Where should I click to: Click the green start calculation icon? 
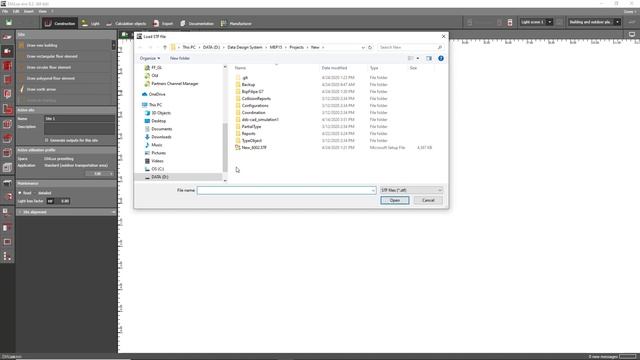tap(9, 23)
